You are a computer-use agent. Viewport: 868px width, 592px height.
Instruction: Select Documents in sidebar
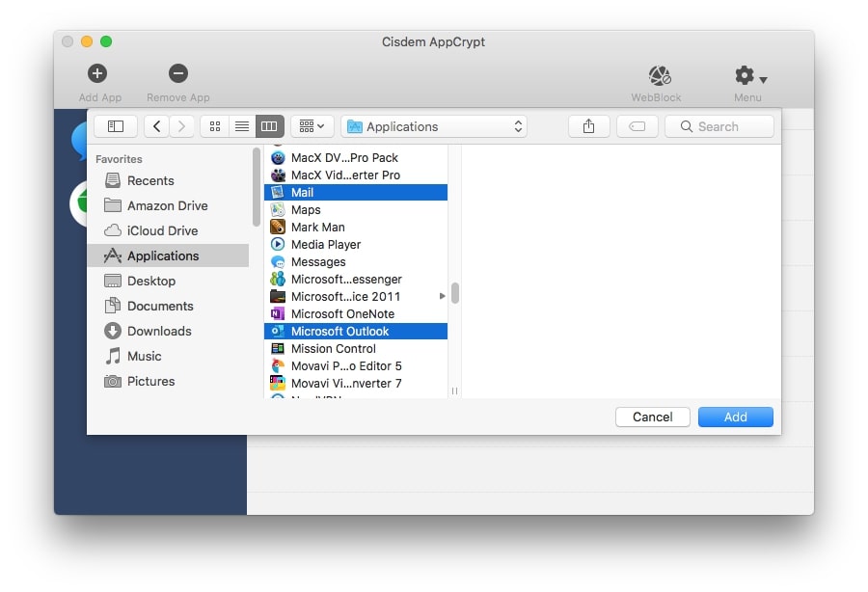click(168, 306)
